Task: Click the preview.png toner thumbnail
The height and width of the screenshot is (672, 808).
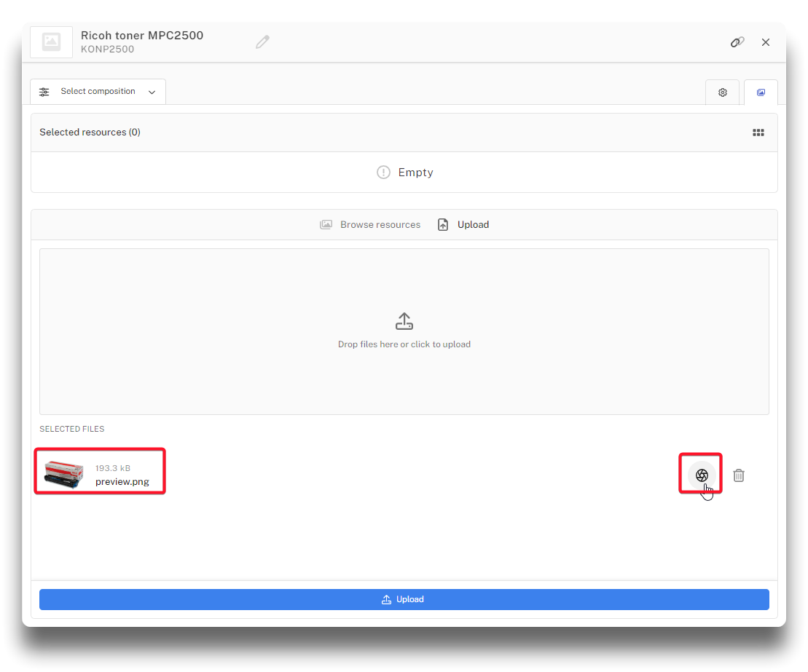Action: click(x=64, y=474)
